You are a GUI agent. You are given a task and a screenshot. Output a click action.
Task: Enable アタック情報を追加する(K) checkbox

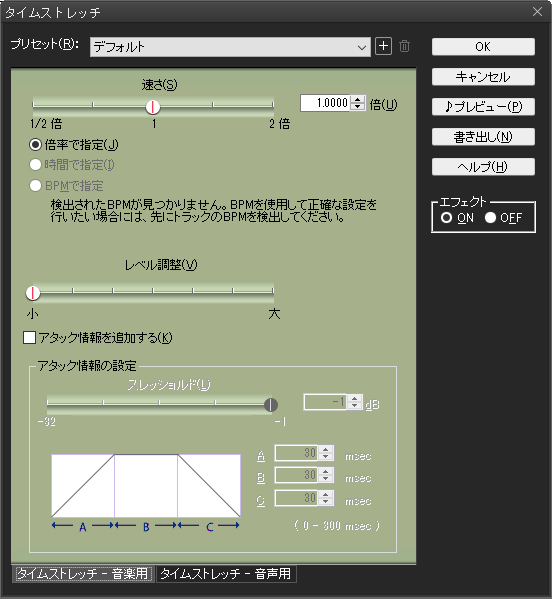29,338
